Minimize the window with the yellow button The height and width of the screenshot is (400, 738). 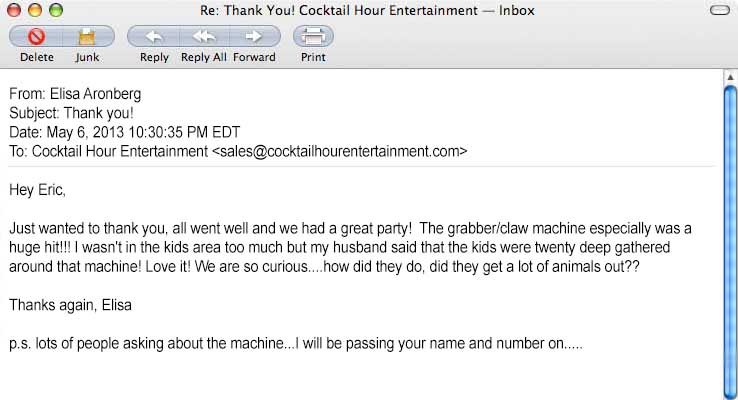tap(33, 11)
